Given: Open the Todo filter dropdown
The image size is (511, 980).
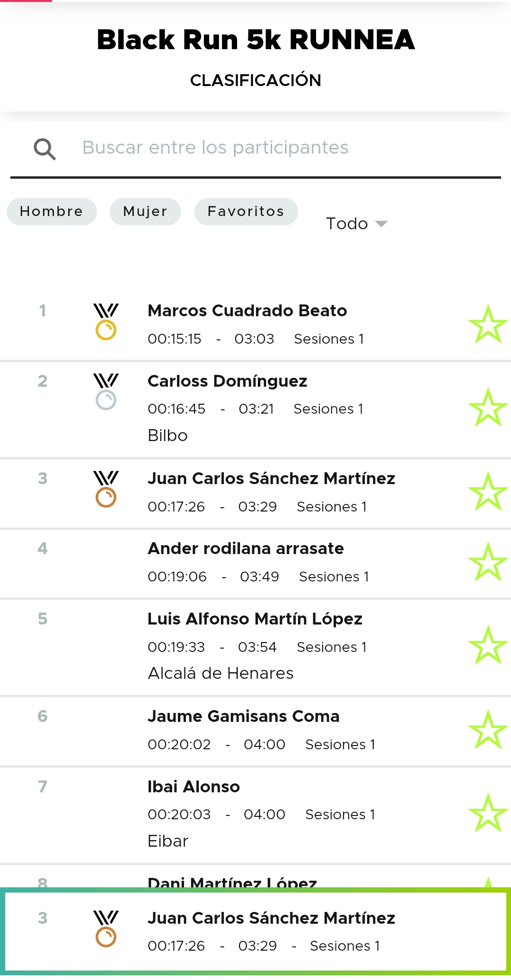Looking at the screenshot, I should tap(357, 224).
